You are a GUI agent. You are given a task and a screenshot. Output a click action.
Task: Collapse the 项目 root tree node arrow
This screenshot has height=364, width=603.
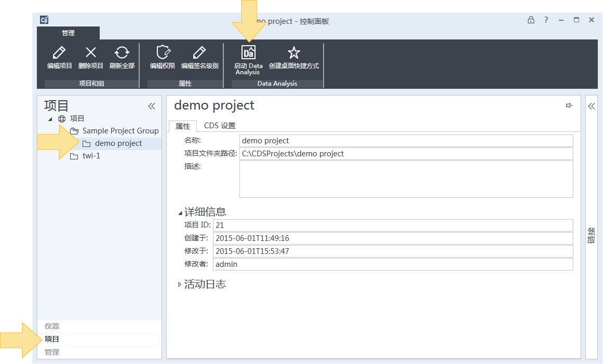click(50, 119)
